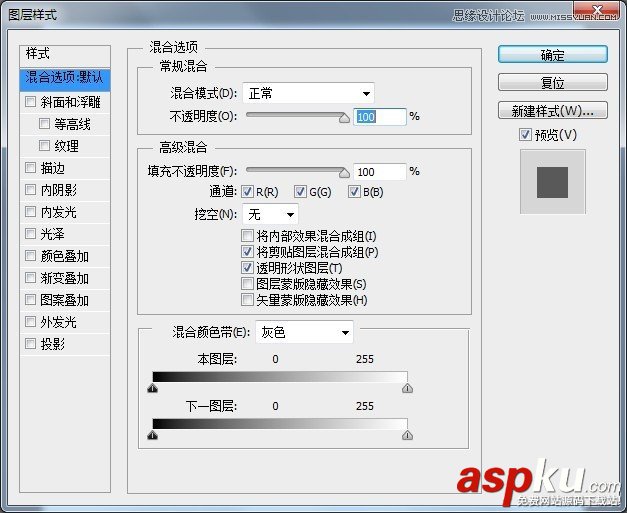Check 图层蒙版隐藏效果
This screenshot has height=513, width=627.
tap(247, 283)
